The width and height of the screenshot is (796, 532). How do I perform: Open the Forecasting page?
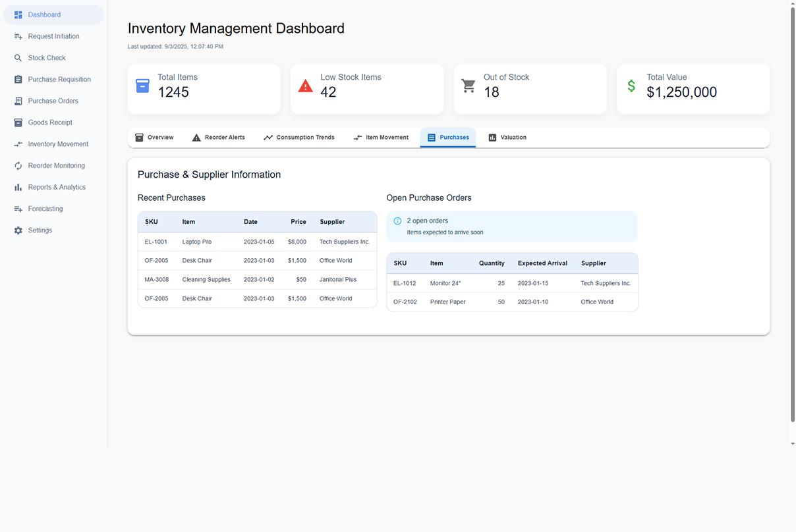coord(53,209)
